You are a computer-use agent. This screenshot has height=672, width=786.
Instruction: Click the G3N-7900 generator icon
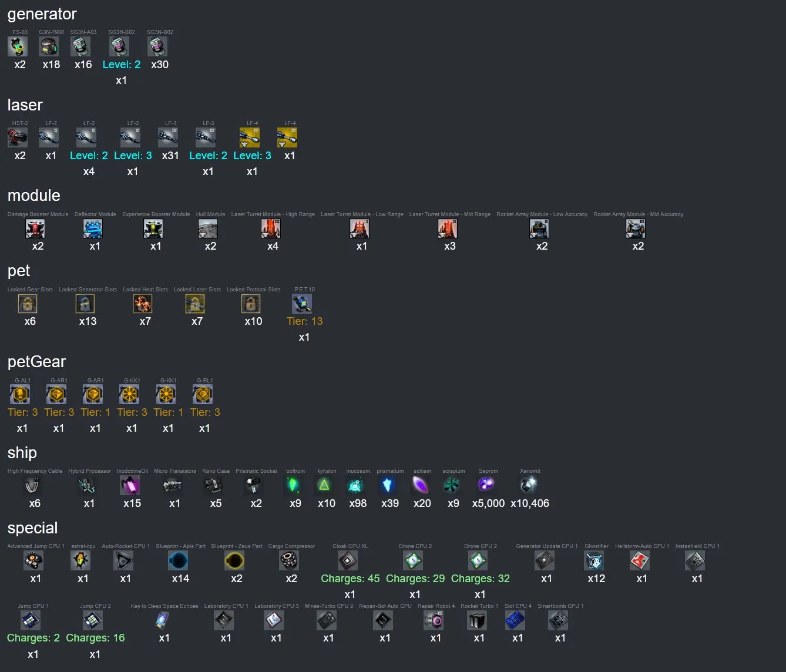pyautogui.click(x=49, y=46)
